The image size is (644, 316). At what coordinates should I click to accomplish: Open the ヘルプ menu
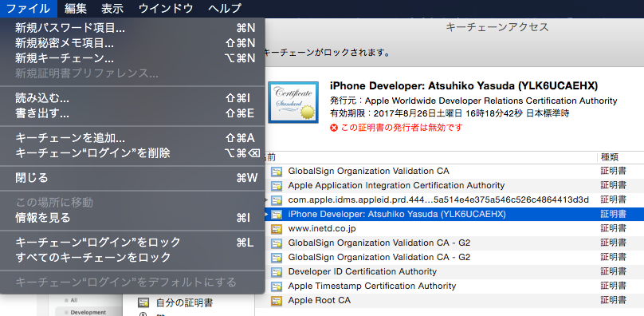point(225,8)
